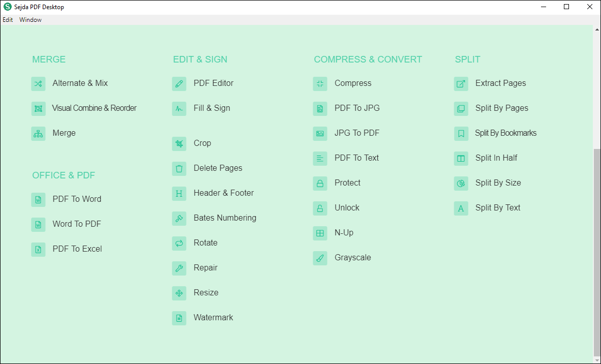Open the Edit menu
This screenshot has height=364, width=601.
tap(8, 20)
